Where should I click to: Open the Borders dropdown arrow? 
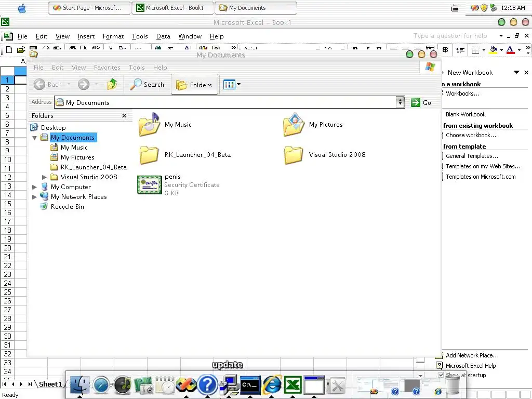(484, 50)
